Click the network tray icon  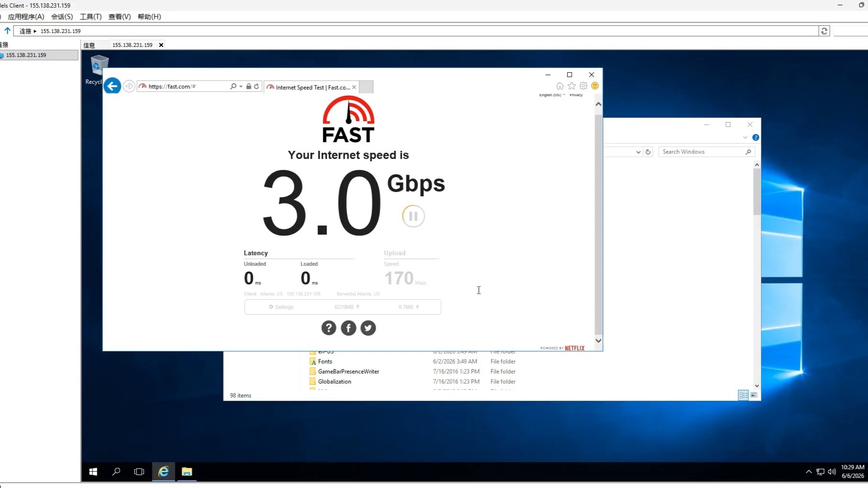point(820,472)
